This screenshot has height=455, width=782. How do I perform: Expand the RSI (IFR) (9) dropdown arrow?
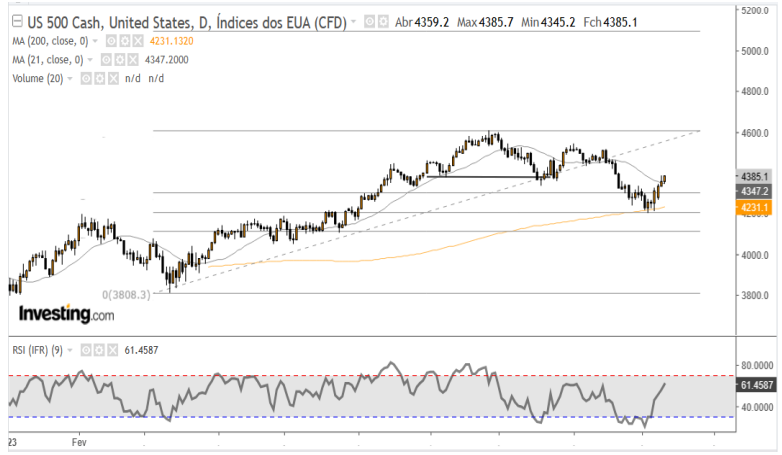[70, 350]
